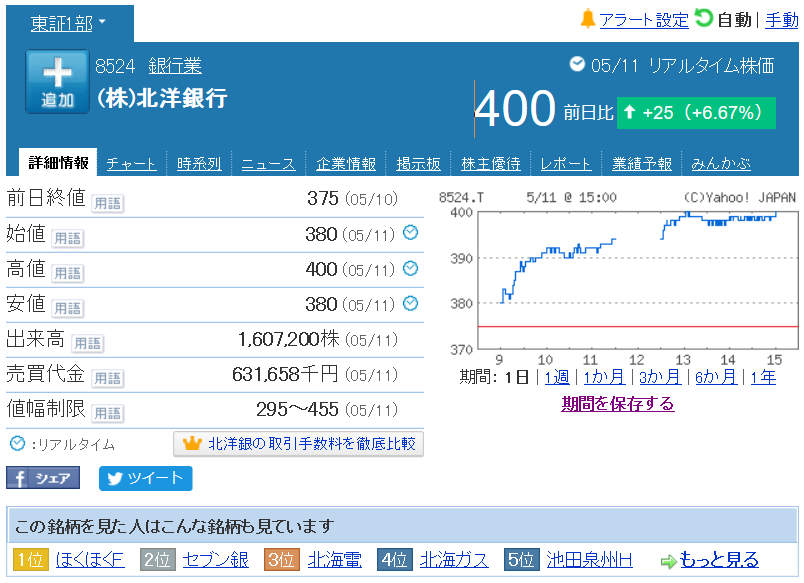This screenshot has width=804, height=583.
Task: Click 北洋銀の取引手数料を徹底比較 button
Action: (x=298, y=444)
